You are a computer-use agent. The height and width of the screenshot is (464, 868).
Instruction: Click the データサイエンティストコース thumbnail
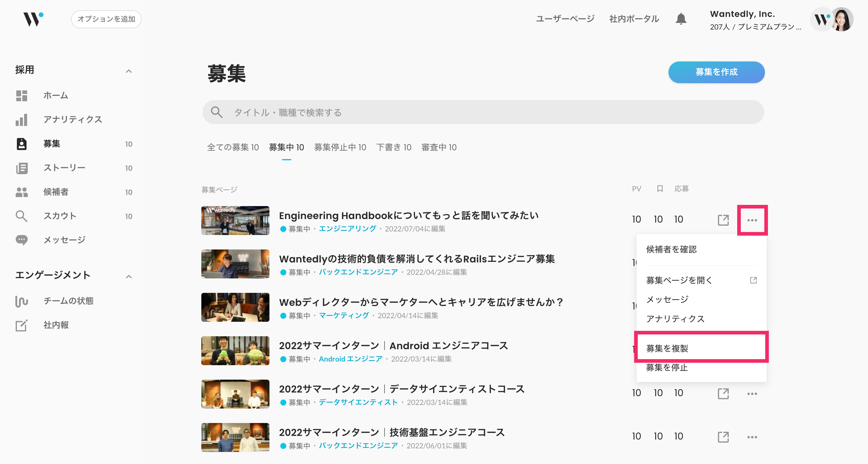pos(235,394)
